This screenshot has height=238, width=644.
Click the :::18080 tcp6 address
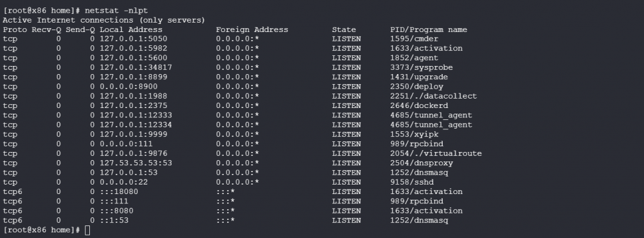pos(119,192)
